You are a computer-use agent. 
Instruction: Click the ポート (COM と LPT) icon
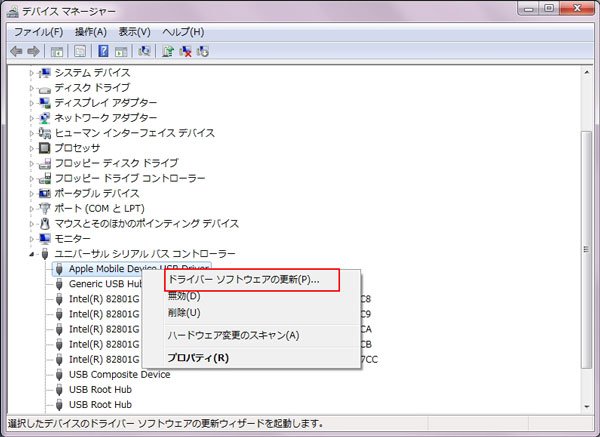45,208
